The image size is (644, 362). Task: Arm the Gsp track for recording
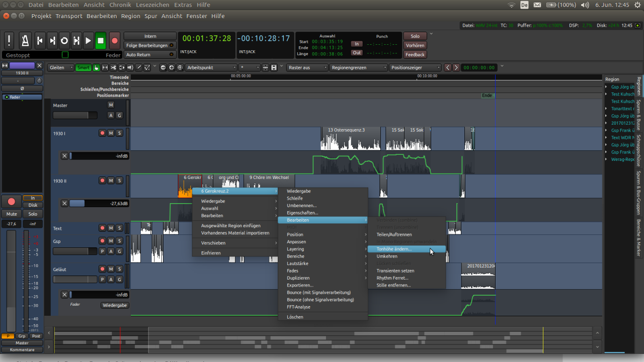(x=103, y=241)
